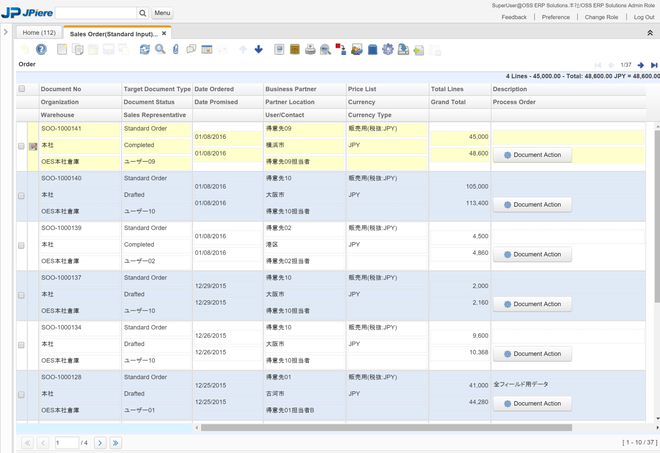Click the Log Out link
660x453 pixels.
(644, 17)
